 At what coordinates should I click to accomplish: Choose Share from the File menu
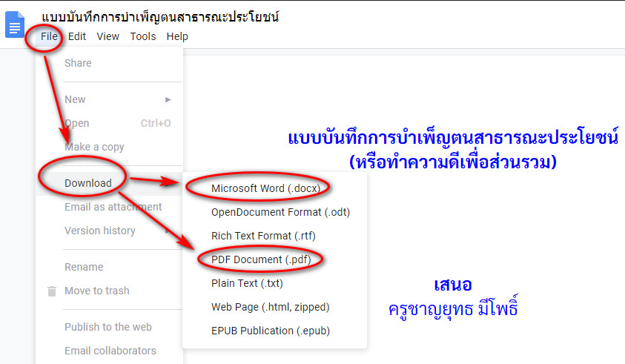(78, 63)
